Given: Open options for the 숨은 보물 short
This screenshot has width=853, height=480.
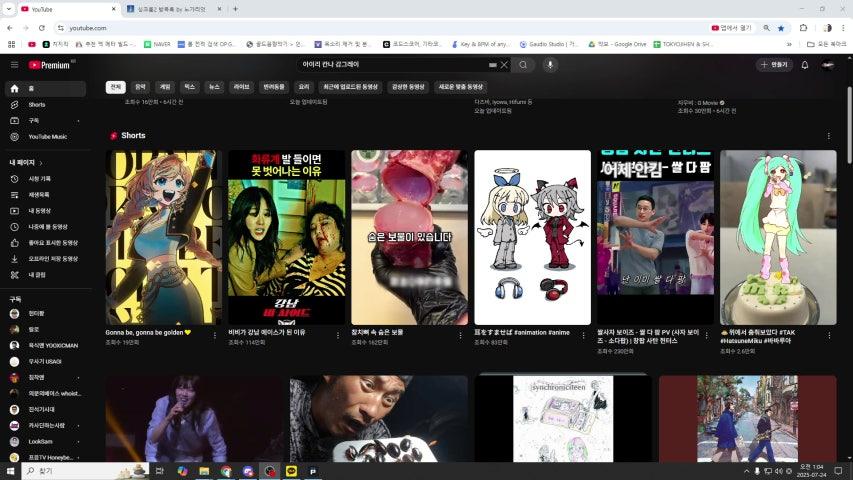Looking at the screenshot, I should pos(460,336).
